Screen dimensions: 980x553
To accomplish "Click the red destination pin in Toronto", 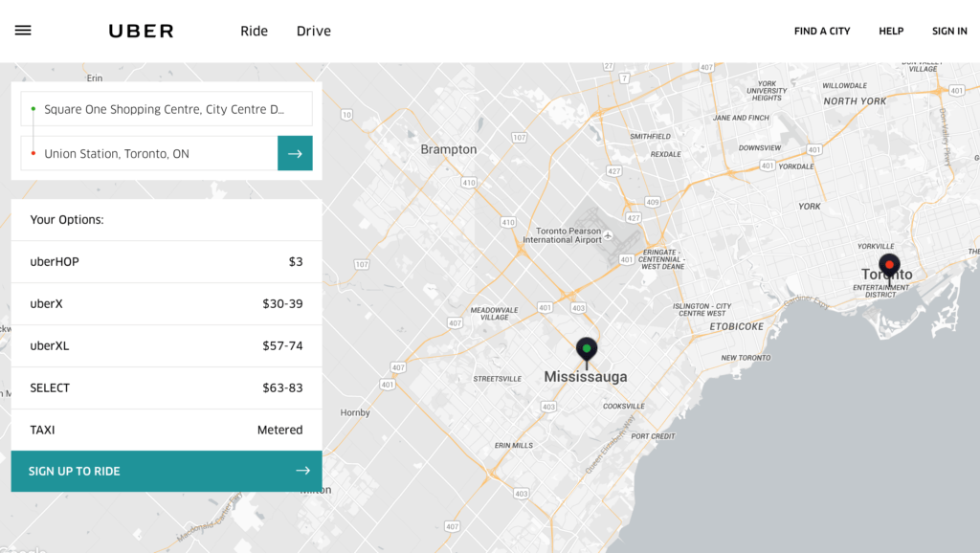I will (x=889, y=266).
